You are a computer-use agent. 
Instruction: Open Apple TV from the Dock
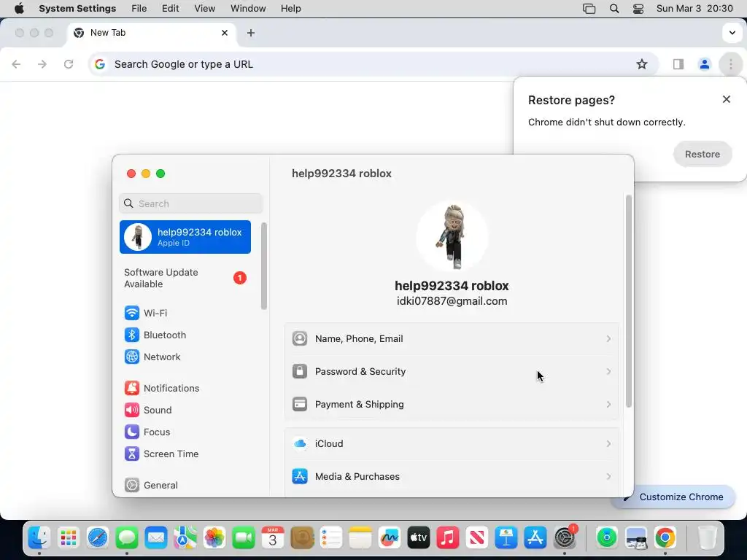click(419, 538)
